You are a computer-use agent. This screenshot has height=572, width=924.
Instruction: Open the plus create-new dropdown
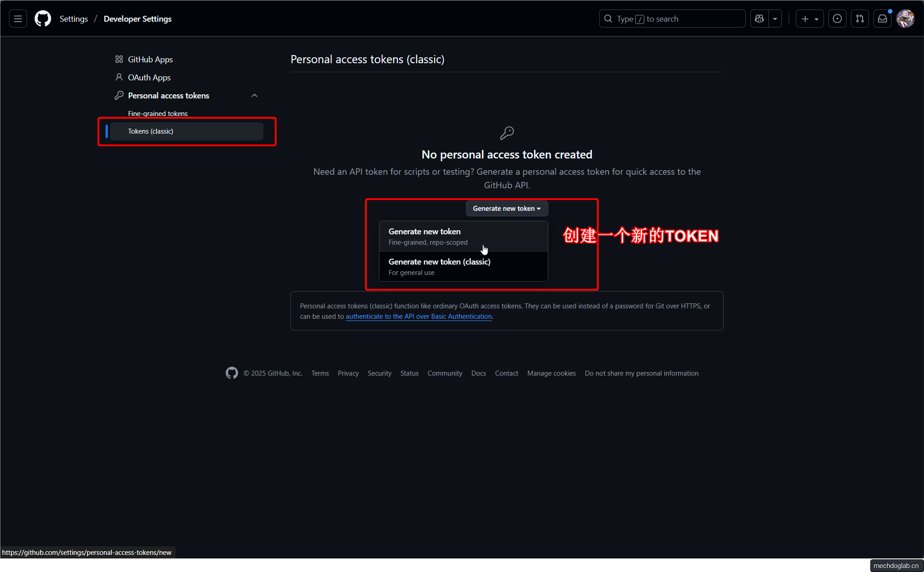click(x=809, y=19)
